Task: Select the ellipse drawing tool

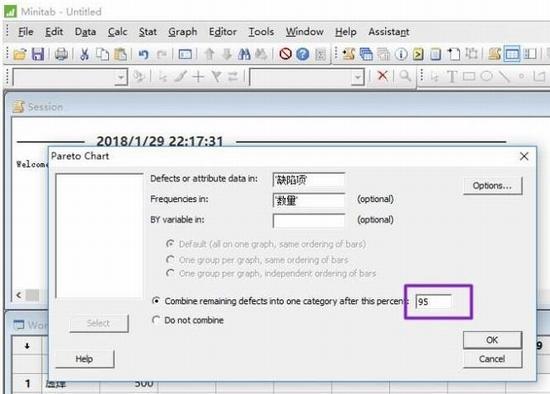Action: [487, 76]
